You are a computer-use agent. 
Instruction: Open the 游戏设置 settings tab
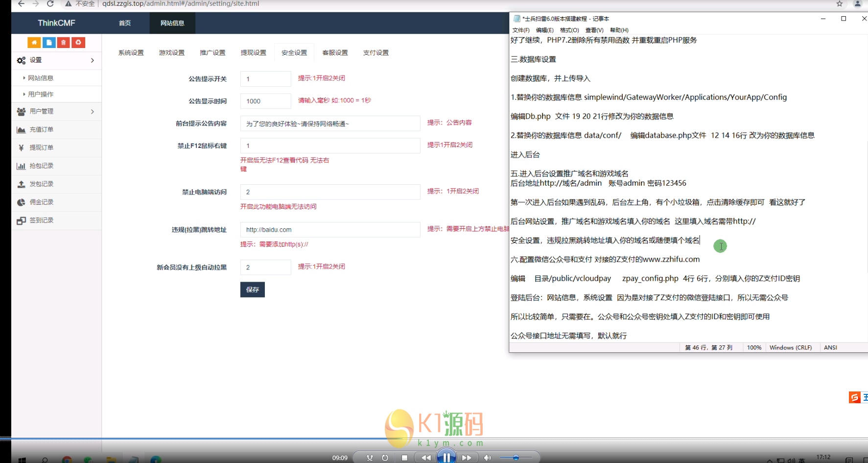point(172,53)
